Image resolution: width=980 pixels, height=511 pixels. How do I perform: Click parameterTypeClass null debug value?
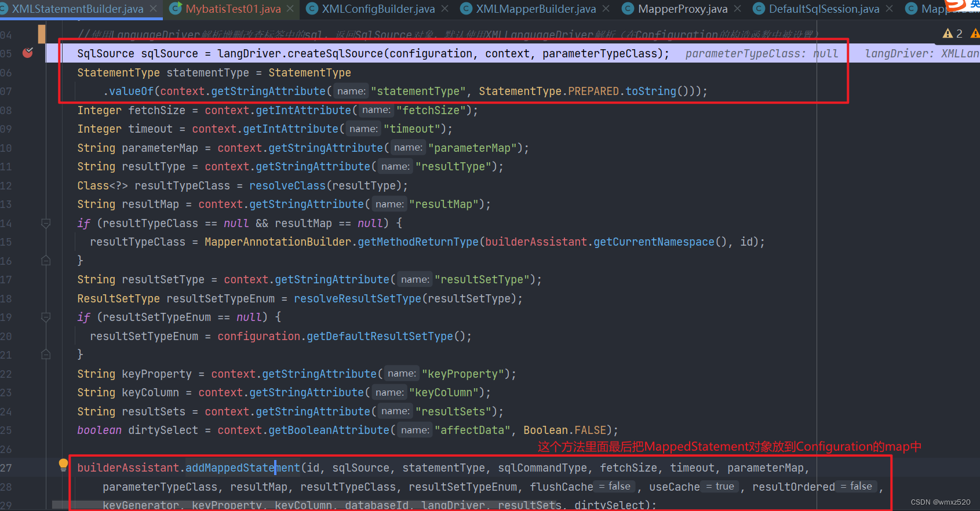(762, 53)
